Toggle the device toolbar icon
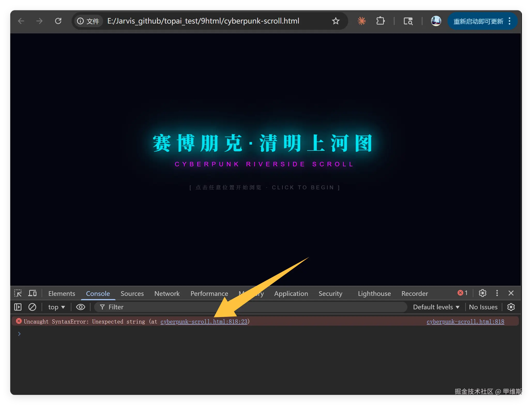Screen dimensions: 532x405 point(32,293)
